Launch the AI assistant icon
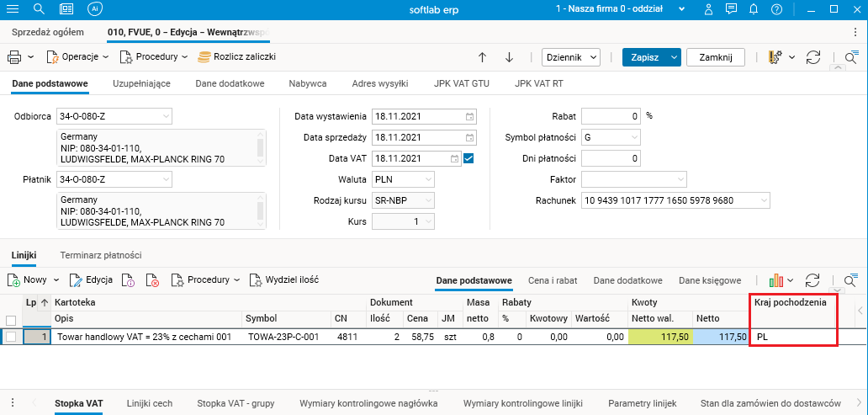868x415 pixels. coord(95,9)
